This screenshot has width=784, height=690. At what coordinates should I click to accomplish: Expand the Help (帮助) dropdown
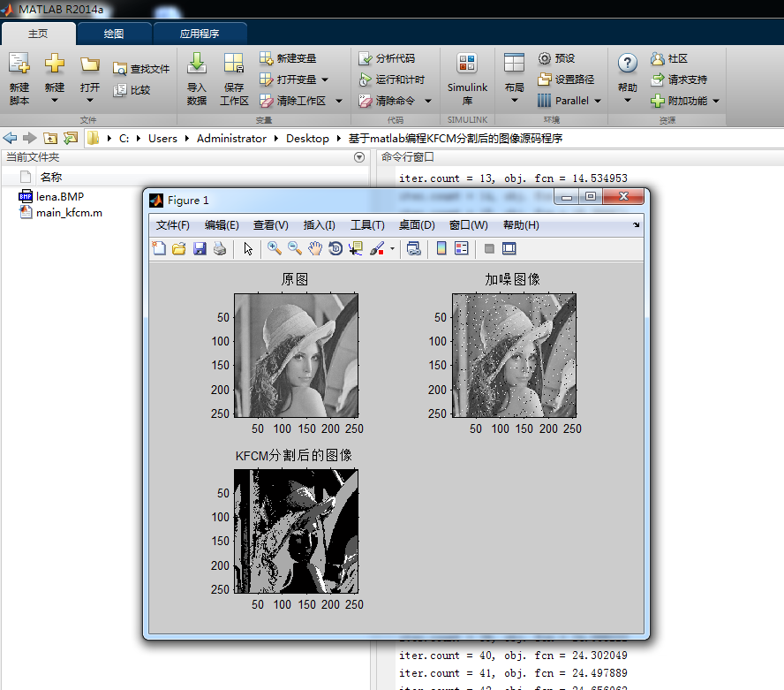click(628, 101)
